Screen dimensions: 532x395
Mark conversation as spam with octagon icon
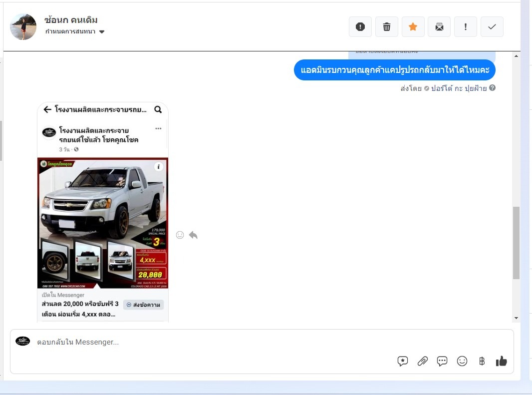click(360, 27)
